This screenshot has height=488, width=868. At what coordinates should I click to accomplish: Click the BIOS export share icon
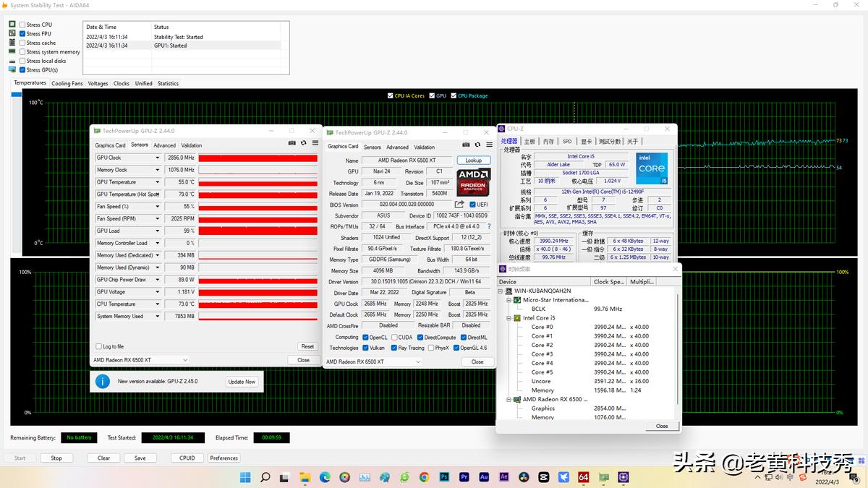[459, 205]
